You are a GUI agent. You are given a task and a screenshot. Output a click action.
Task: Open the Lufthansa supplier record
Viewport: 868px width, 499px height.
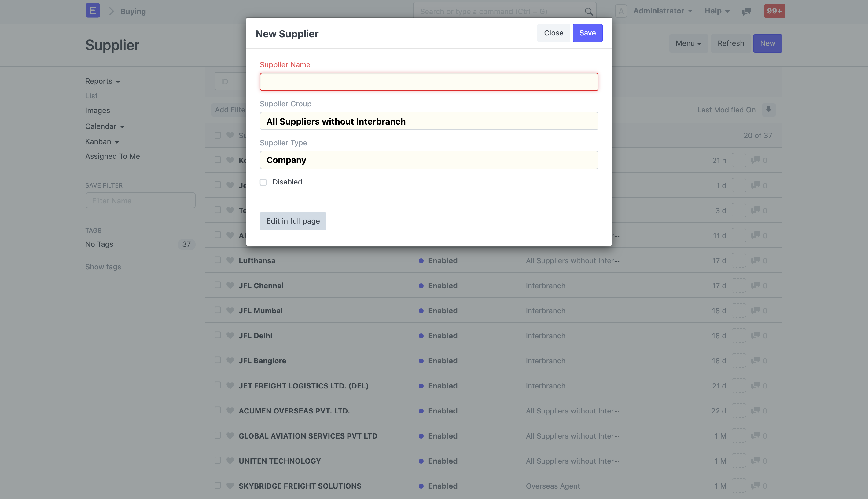257,260
